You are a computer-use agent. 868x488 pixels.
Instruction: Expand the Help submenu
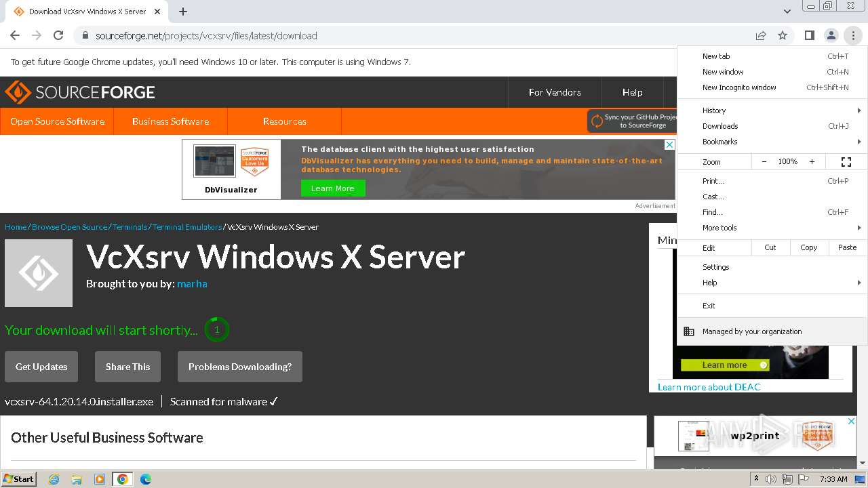tap(772, 283)
